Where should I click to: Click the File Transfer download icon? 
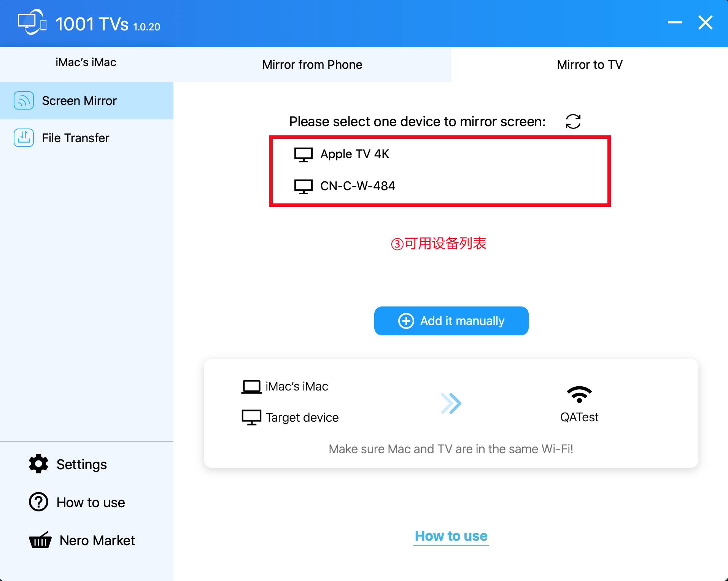click(24, 138)
